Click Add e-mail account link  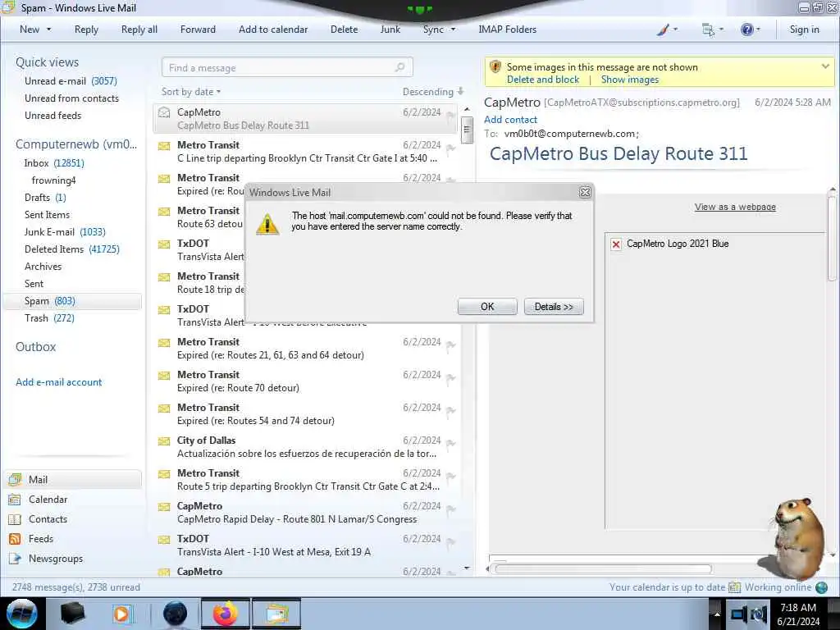pyautogui.click(x=59, y=382)
